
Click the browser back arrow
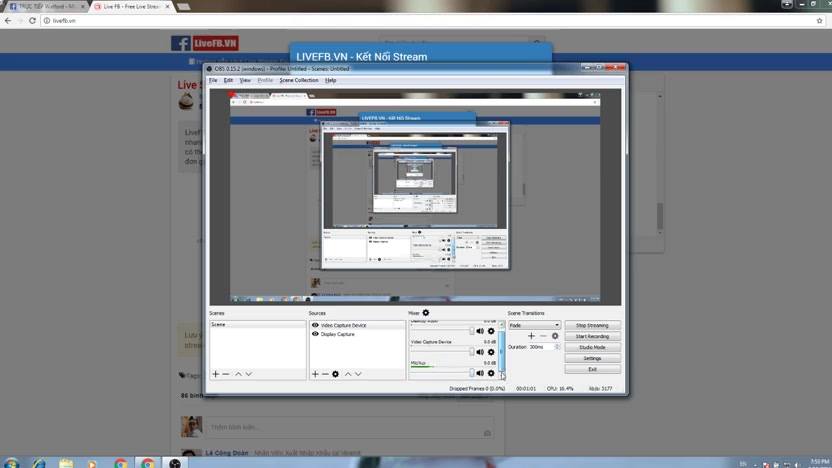pos(8,21)
